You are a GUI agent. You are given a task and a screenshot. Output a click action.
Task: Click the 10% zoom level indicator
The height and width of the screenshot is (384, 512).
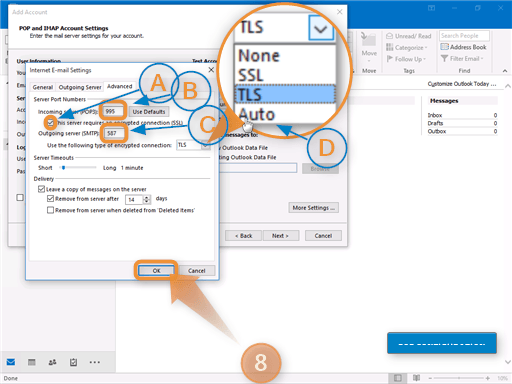click(502, 378)
